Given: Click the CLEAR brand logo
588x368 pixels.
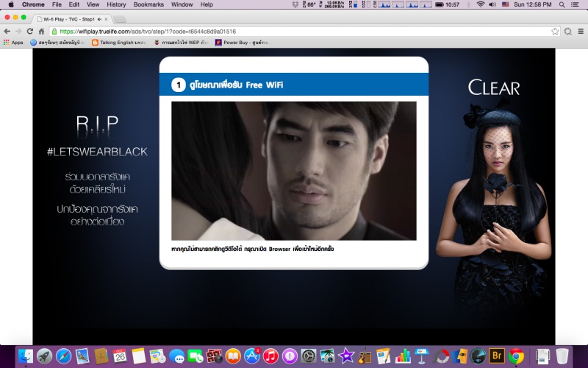Looking at the screenshot, I should click(x=494, y=88).
